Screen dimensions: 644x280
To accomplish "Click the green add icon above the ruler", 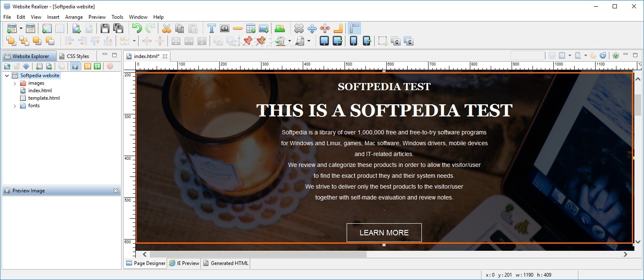I will click(616, 55).
